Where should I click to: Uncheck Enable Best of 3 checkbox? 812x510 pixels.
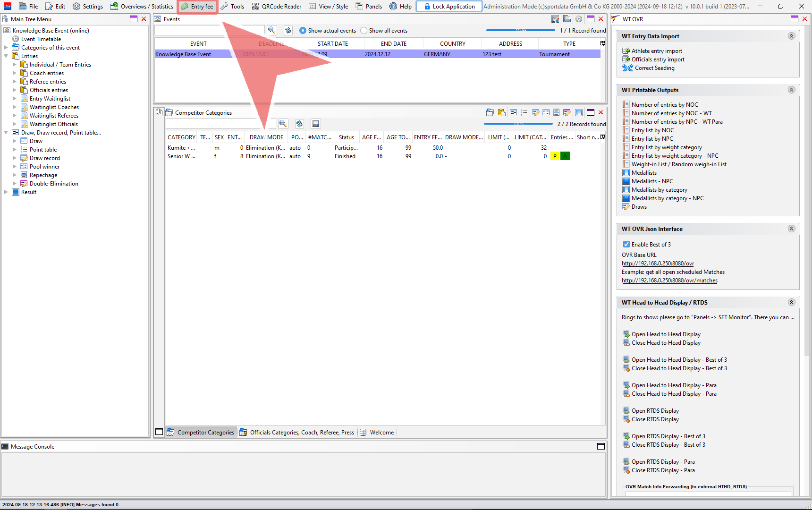[626, 245]
